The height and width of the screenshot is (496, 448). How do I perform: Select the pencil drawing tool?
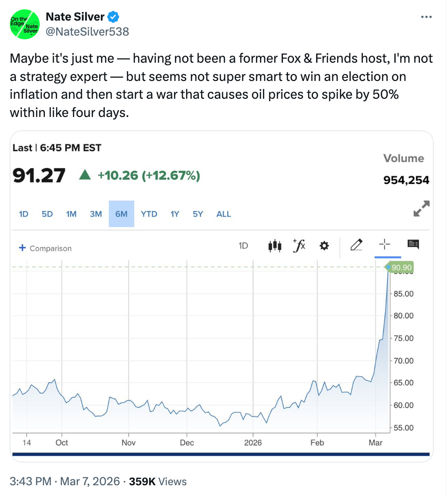click(356, 245)
